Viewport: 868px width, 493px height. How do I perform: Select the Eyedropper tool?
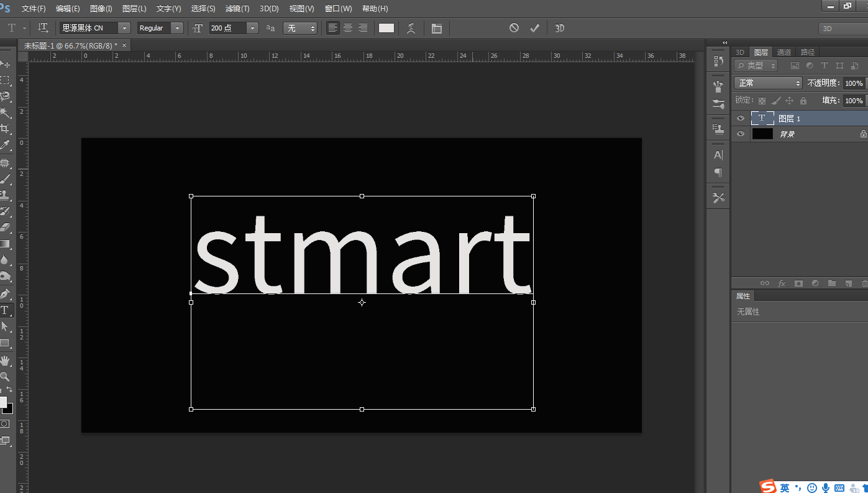tap(5, 145)
